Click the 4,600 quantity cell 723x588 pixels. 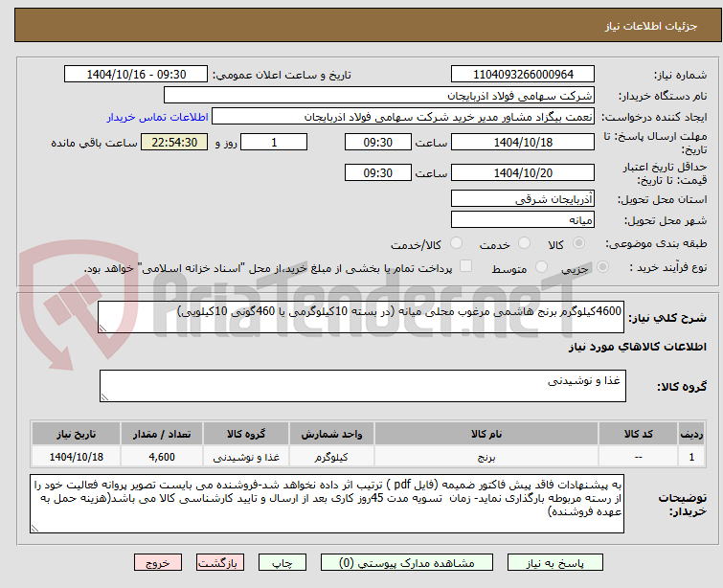tap(162, 457)
